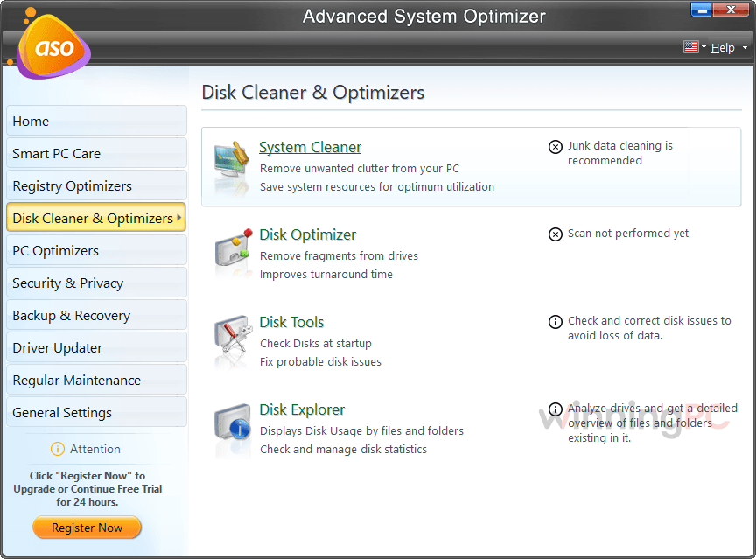756x559 pixels.
Task: Click the info icon beside Check and correct disk issues
Action: point(556,321)
